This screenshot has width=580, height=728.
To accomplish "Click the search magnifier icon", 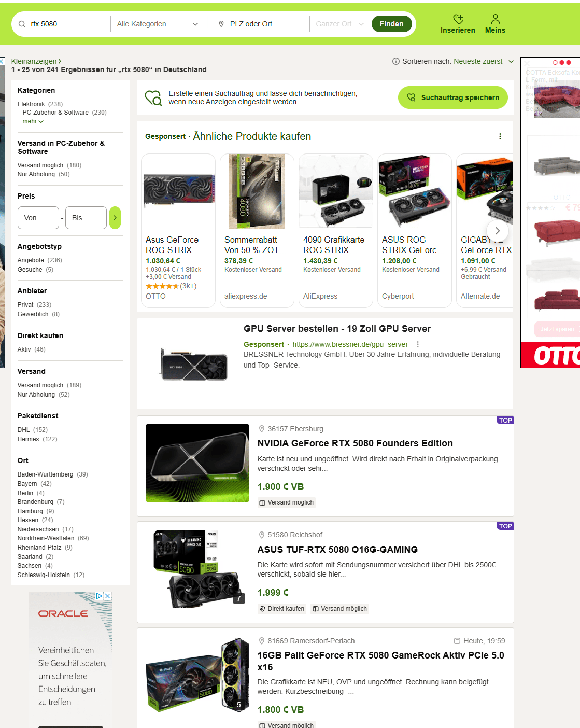I will pos(22,24).
